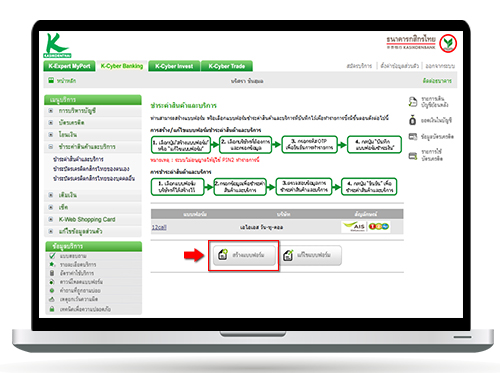
Task: Click the edit-template button beside the highlighted one
Action: click(310, 255)
